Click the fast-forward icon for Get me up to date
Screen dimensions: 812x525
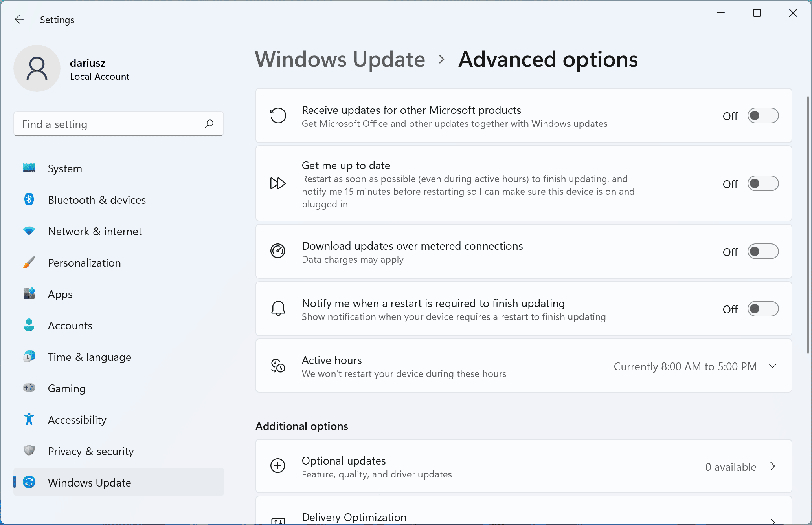click(x=278, y=183)
